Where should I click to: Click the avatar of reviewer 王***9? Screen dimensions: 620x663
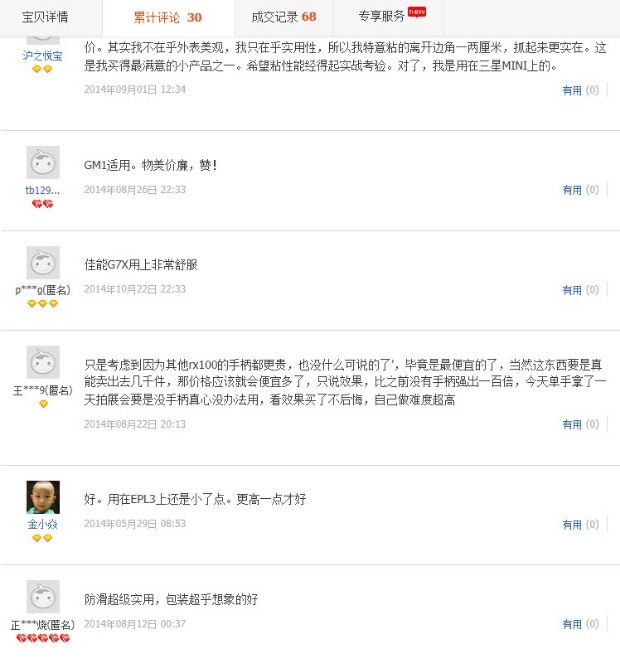[43, 362]
